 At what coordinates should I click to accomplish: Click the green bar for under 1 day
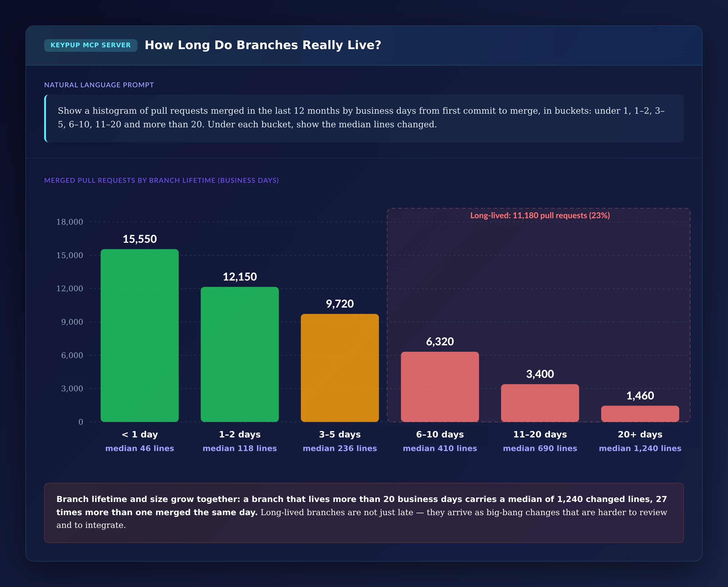coord(140,335)
